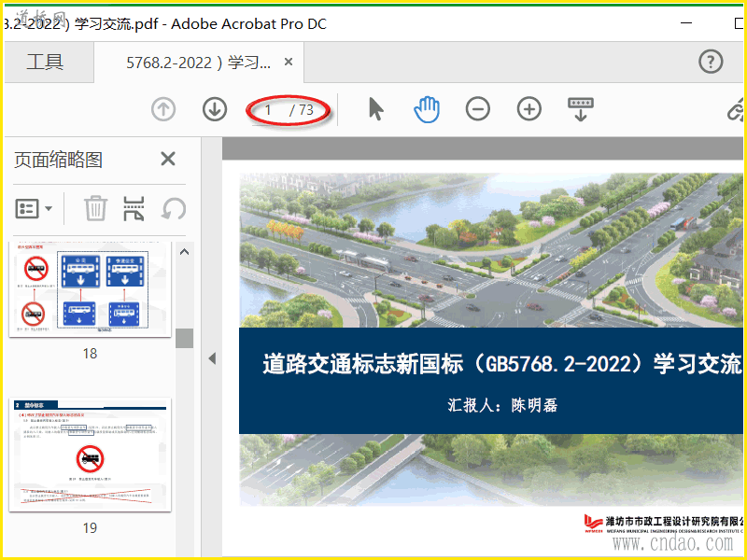Image resolution: width=747 pixels, height=560 pixels.
Task: Close the 页面缩略图 panel
Action: (x=168, y=159)
